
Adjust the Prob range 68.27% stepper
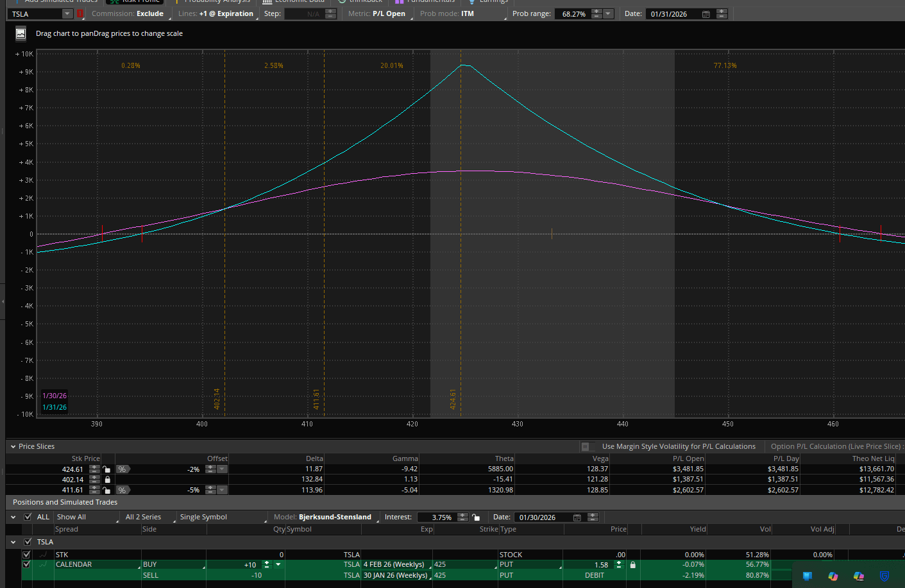596,13
